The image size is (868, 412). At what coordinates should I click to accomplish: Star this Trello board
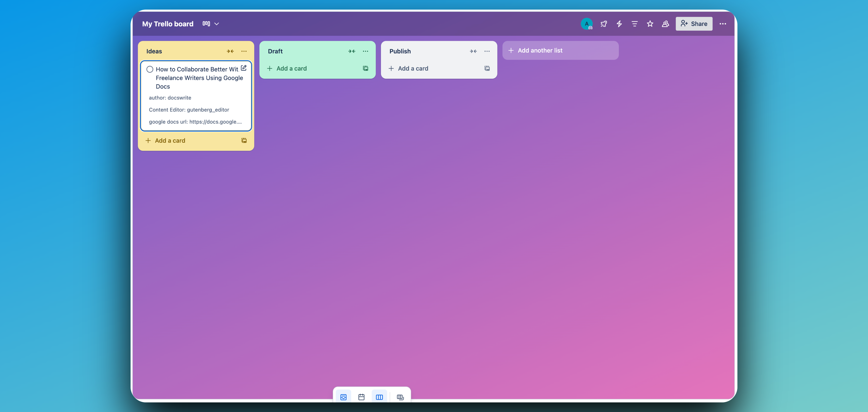tap(650, 24)
